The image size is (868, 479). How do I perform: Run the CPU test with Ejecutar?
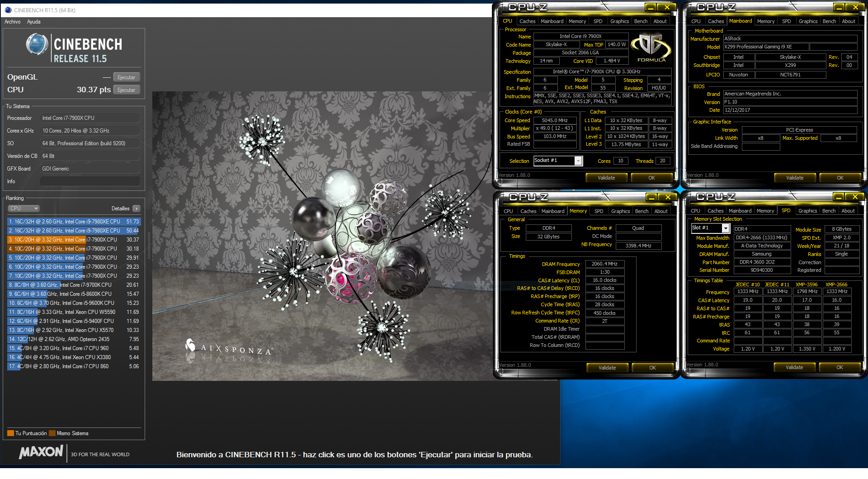[x=126, y=90]
